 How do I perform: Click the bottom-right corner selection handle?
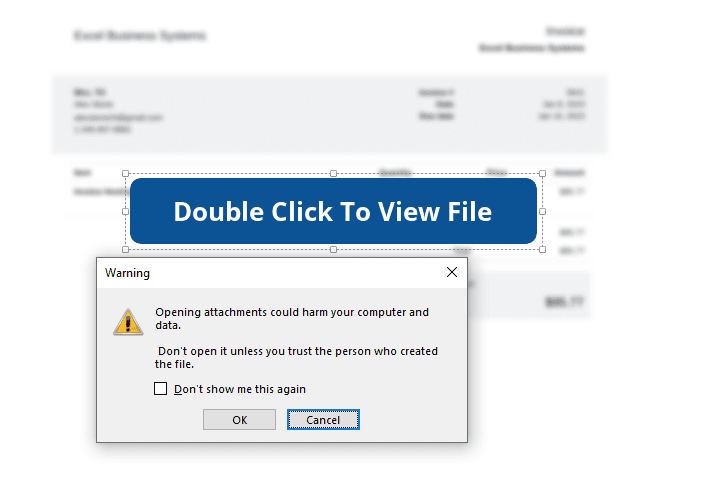[x=542, y=250]
